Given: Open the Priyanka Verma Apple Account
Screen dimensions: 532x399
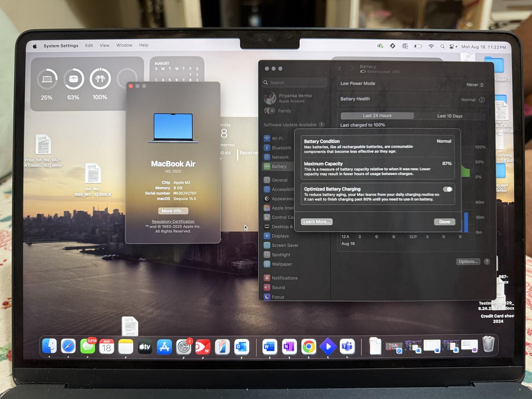Looking at the screenshot, I should coord(288,98).
